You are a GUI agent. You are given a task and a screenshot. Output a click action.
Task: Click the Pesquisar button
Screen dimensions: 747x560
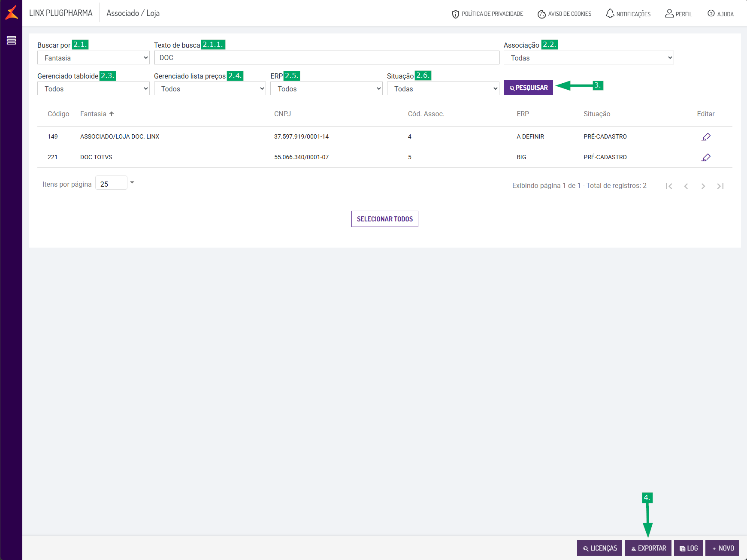click(x=528, y=88)
